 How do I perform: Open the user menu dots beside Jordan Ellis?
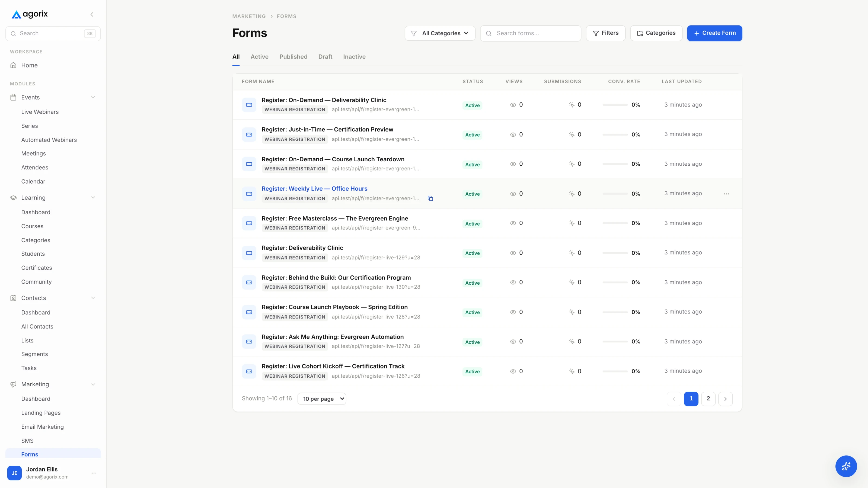[94, 473]
